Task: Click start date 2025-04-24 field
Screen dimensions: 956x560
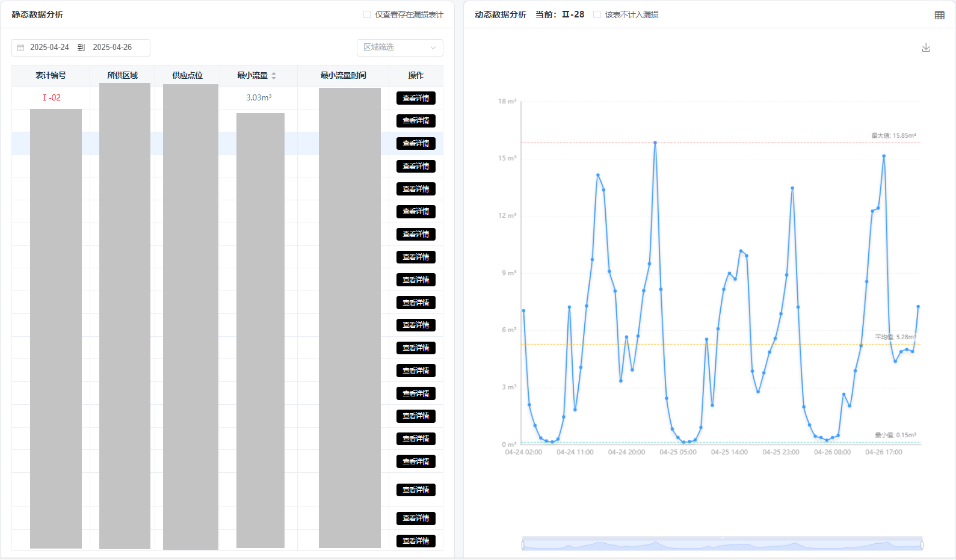Action: (49, 48)
